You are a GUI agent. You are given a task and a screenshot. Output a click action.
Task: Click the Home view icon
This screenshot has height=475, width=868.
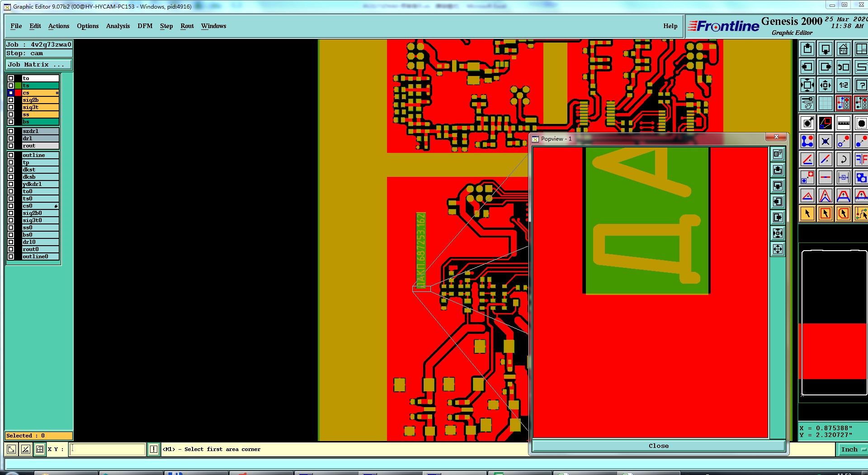coord(844,49)
